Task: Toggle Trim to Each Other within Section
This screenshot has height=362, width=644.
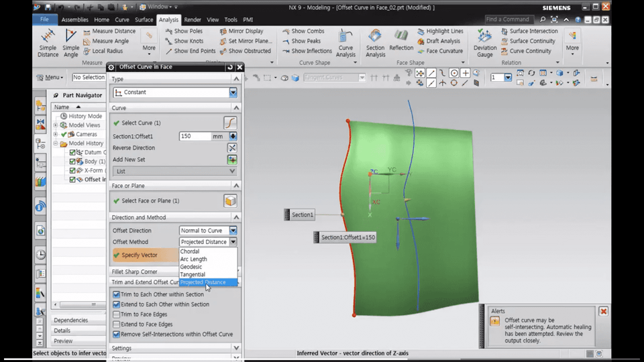Action: (x=116, y=294)
